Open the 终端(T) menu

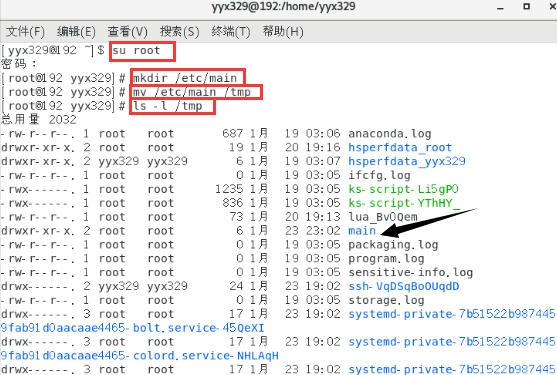(231, 32)
